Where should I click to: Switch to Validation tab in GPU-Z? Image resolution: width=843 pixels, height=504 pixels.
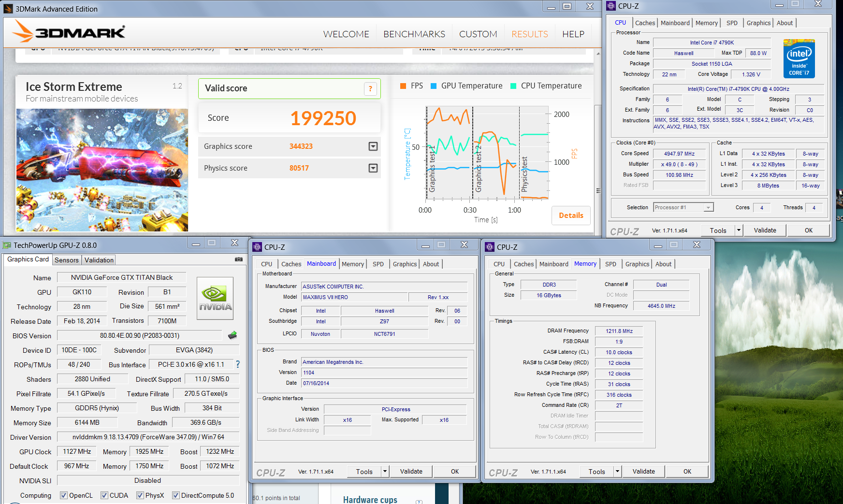coord(99,260)
